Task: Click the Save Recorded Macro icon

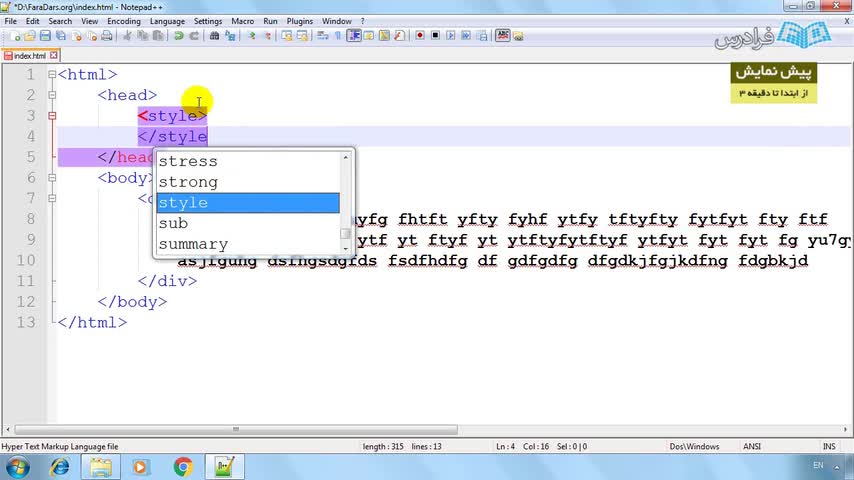Action: pyautogui.click(x=482, y=36)
